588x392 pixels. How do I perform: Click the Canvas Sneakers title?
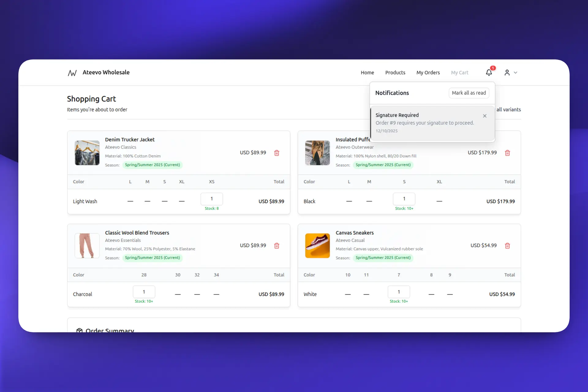tap(355, 233)
